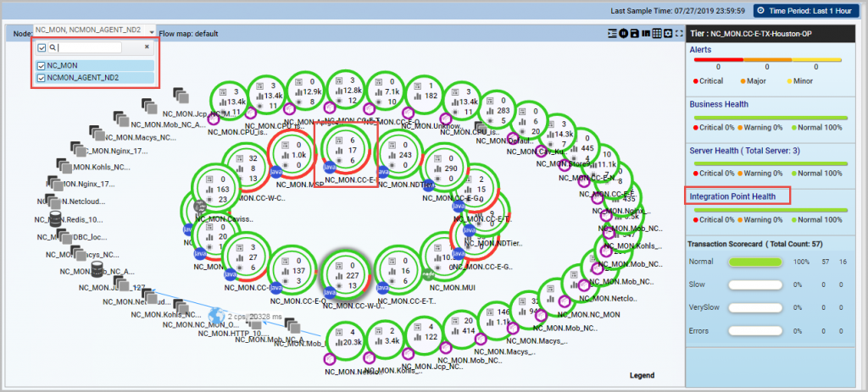Click the Business Health green bar
The height and width of the screenshot is (392, 868).
coord(771,118)
